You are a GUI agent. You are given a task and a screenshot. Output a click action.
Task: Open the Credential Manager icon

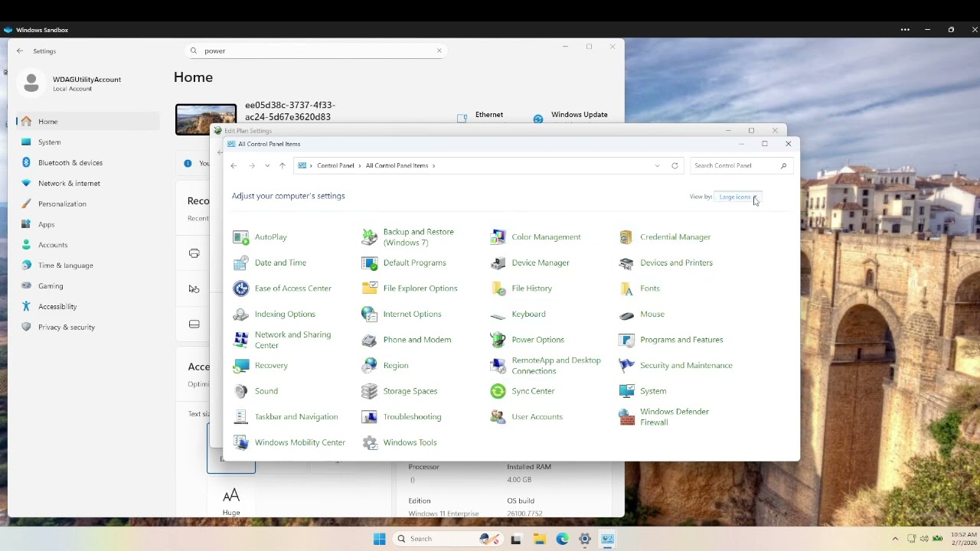[627, 237]
